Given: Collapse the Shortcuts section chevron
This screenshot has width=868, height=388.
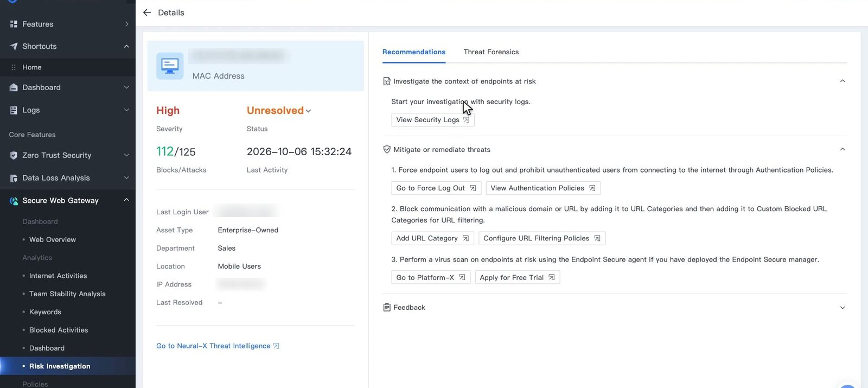Looking at the screenshot, I should tap(126, 46).
